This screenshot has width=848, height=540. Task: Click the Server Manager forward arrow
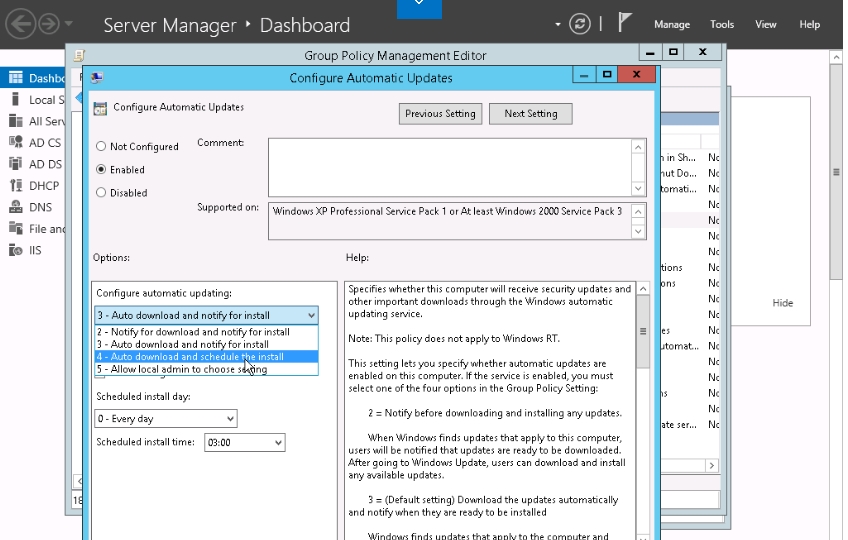[49, 24]
